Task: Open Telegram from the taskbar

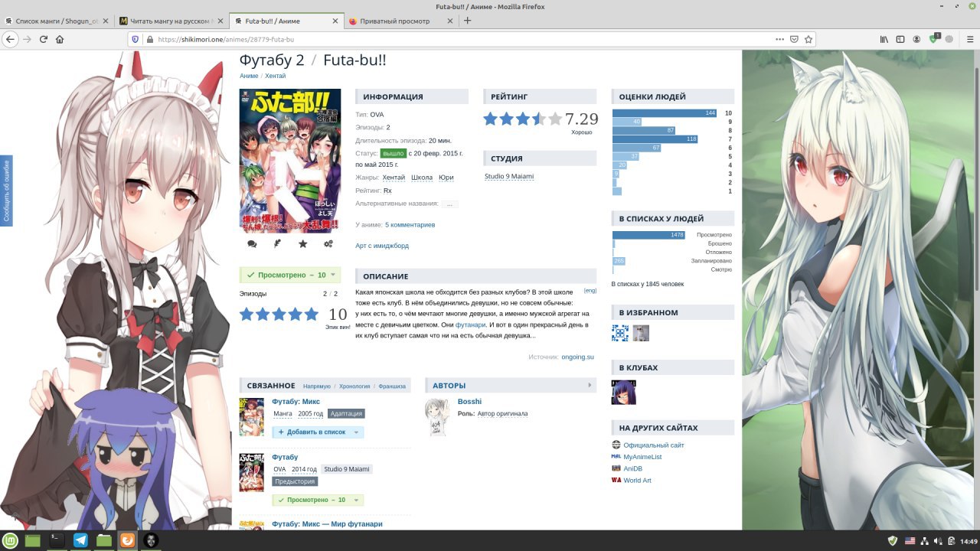Action: (80, 540)
